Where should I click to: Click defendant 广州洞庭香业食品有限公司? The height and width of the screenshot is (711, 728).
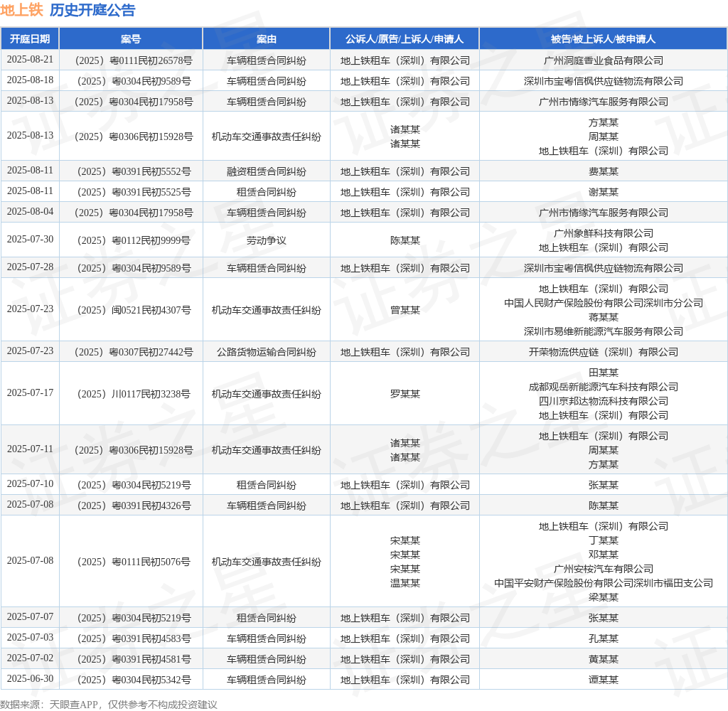(603, 60)
